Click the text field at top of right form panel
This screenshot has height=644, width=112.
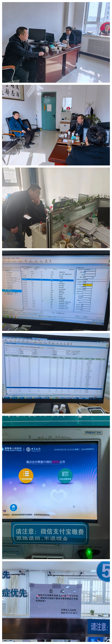coord(91,270)
